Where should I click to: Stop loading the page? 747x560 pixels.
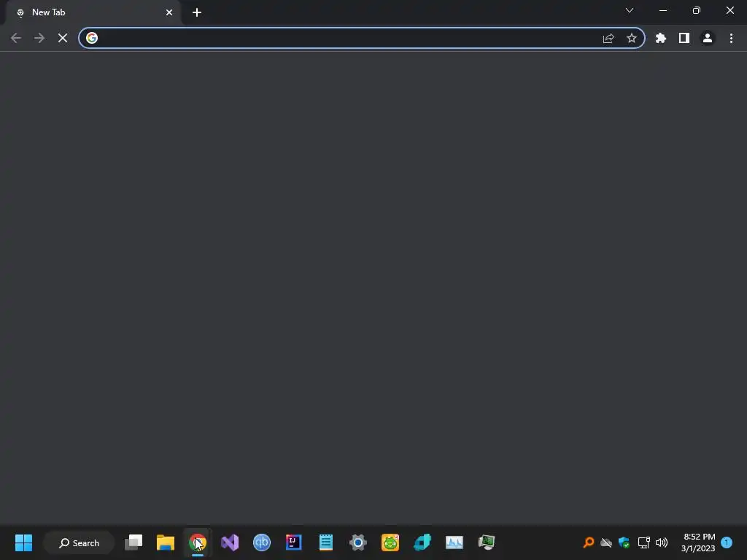63,38
